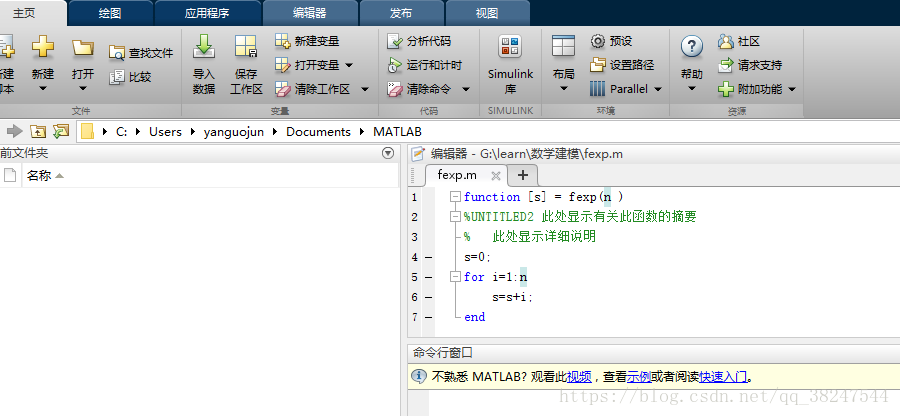The image size is (900, 416).
Task: Open Current Folder panel actions menu
Action: (388, 153)
